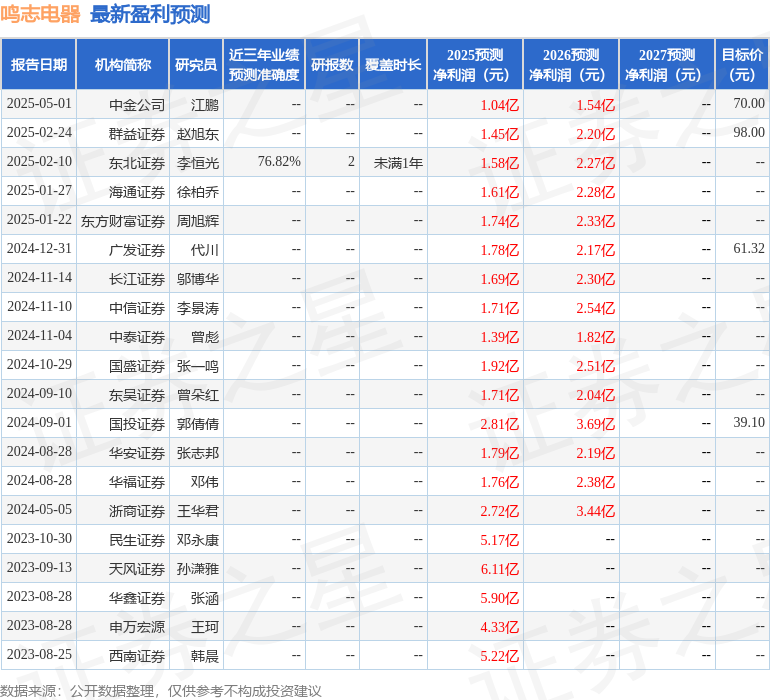Select institution 中泰证券
The width and height of the screenshot is (770, 700).
point(137,336)
